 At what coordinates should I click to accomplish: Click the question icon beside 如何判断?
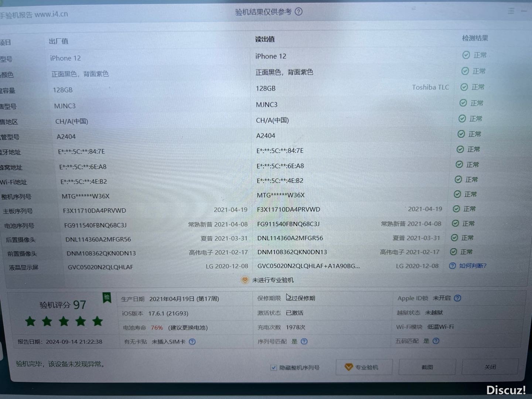452,266
